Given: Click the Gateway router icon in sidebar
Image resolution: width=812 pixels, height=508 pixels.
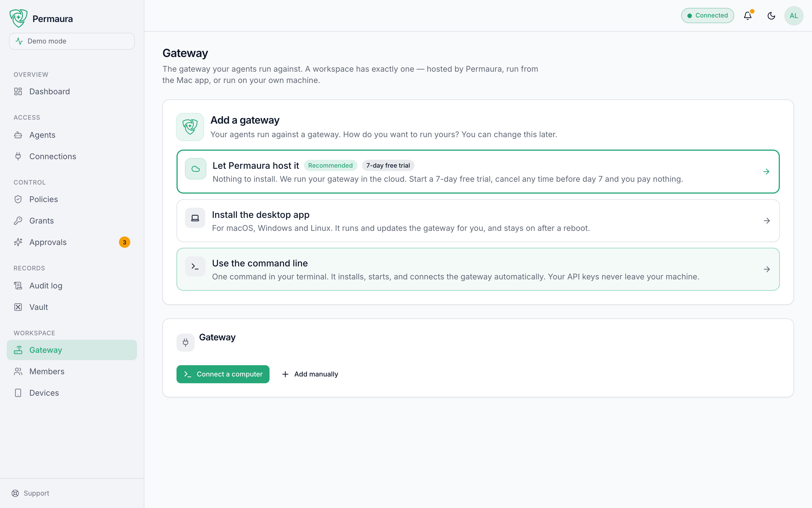Looking at the screenshot, I should (x=18, y=350).
